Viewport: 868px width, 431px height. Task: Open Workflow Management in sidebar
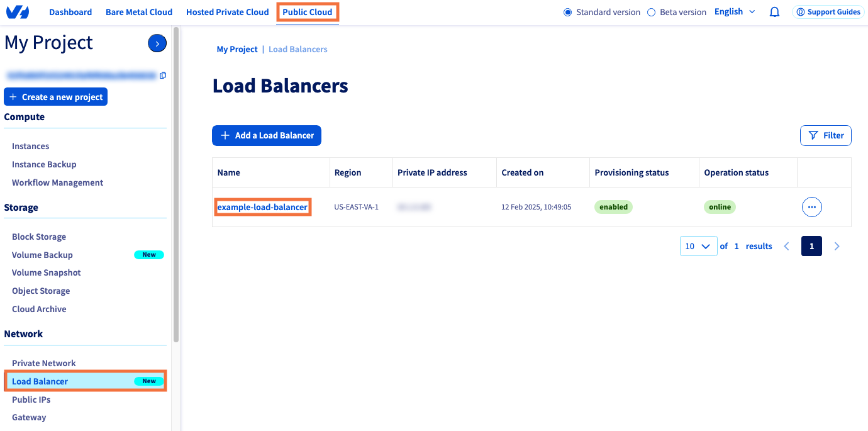[57, 182]
